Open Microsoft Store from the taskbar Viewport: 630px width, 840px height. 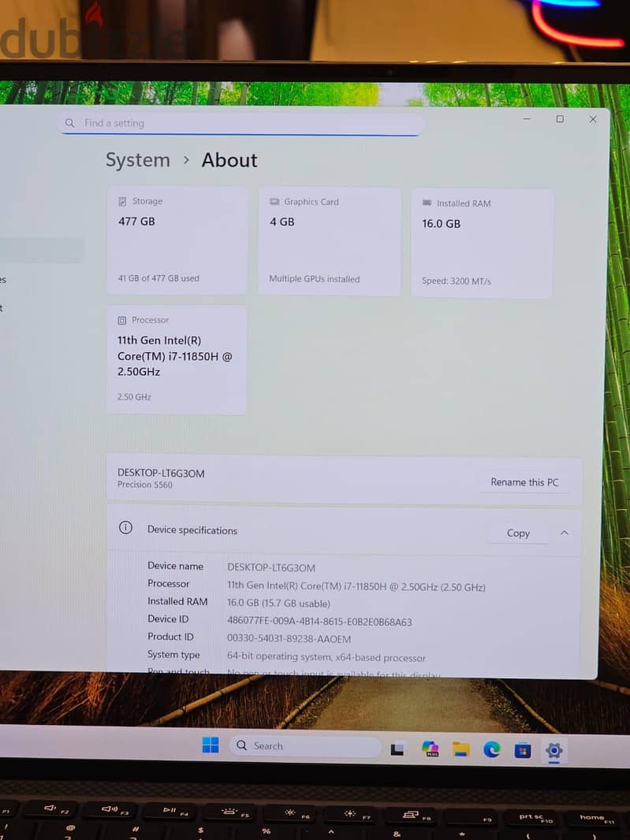click(523, 750)
